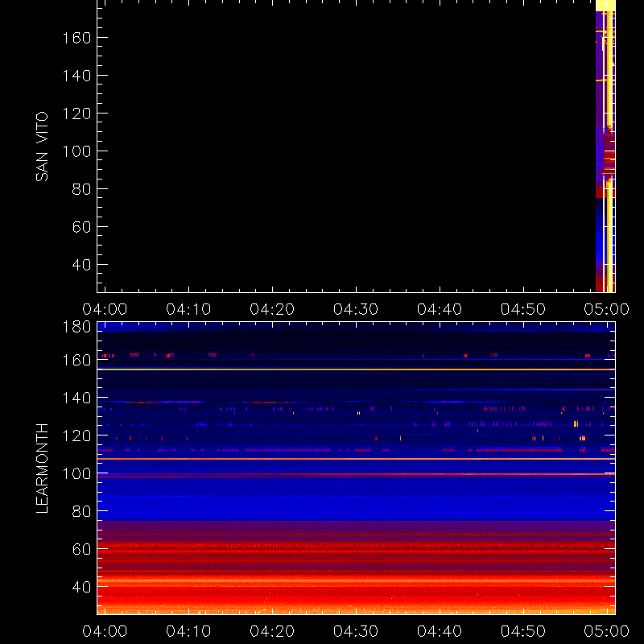Screen dimensions: 644x644
Task: Pick the 05:00 time label under SAN VITO plot
Action: pos(607,309)
